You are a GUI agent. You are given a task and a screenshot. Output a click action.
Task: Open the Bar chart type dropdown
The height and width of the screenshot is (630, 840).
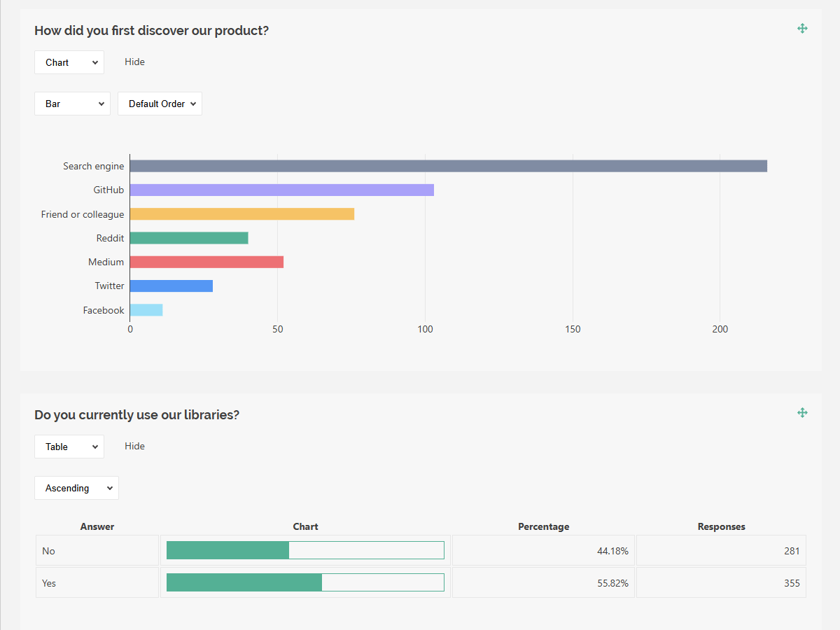pos(72,104)
